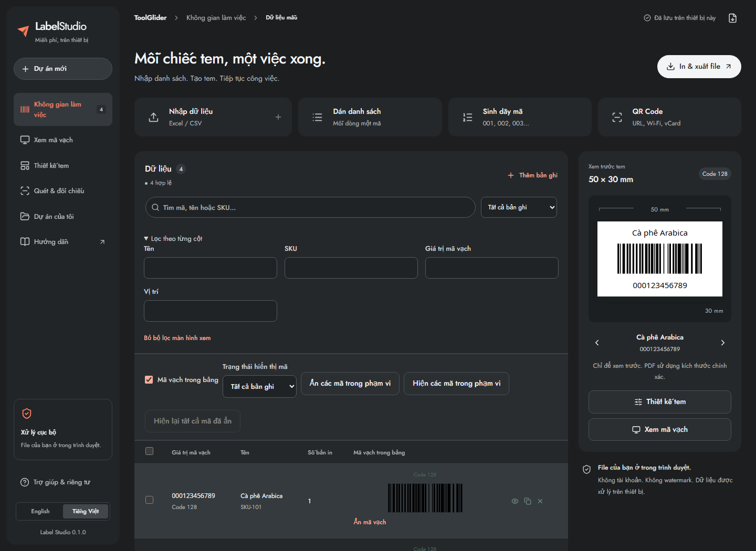Open Thiết kế tem in the sidebar
The width and height of the screenshot is (756, 551).
point(63,166)
